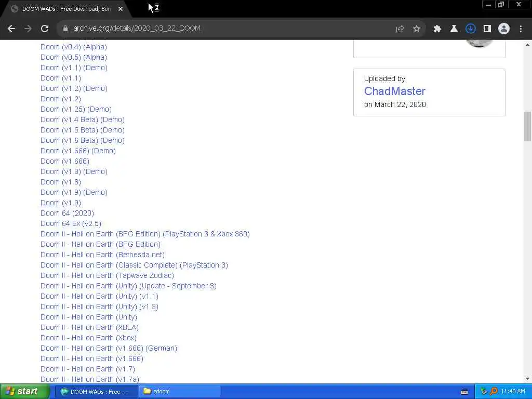The height and width of the screenshot is (399, 532).
Task: Open the Doom (v1.1) (Demo) link
Action: point(74,68)
